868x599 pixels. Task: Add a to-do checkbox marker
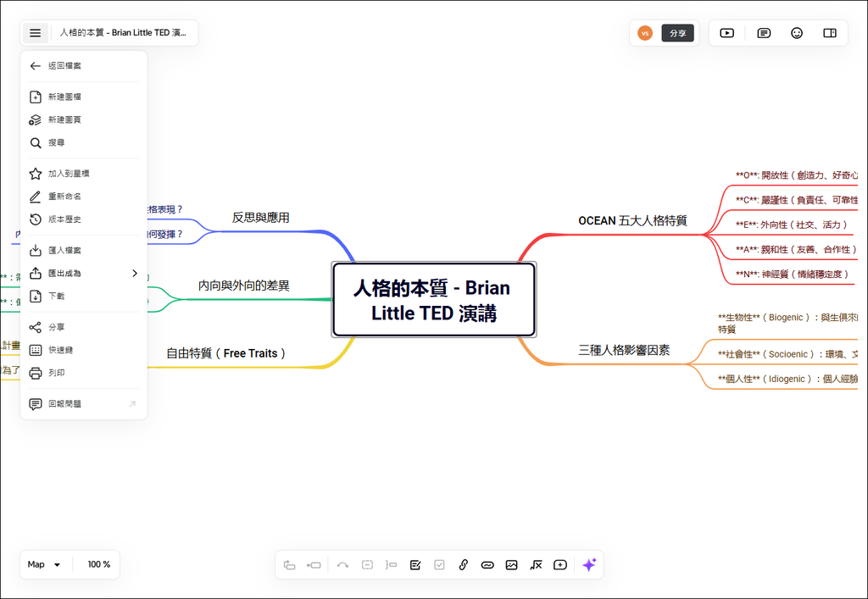click(x=440, y=565)
